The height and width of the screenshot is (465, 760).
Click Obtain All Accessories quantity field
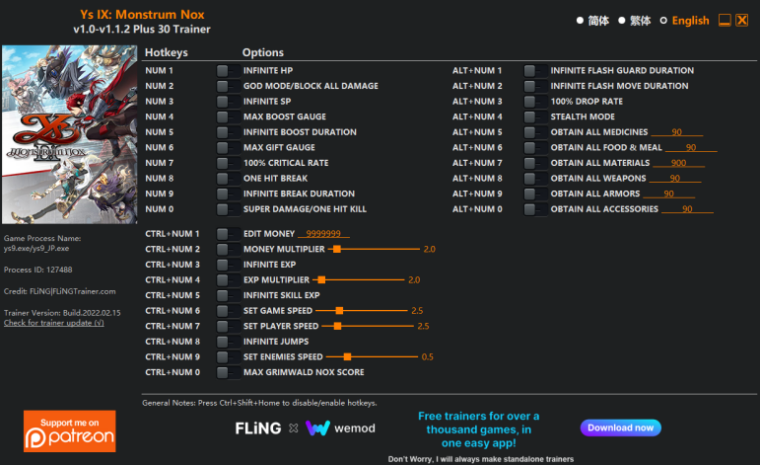687,209
